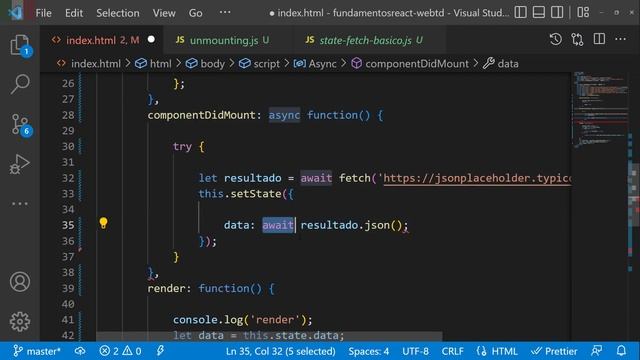
Task: Toggle the secondary side bar
Action: (557, 13)
